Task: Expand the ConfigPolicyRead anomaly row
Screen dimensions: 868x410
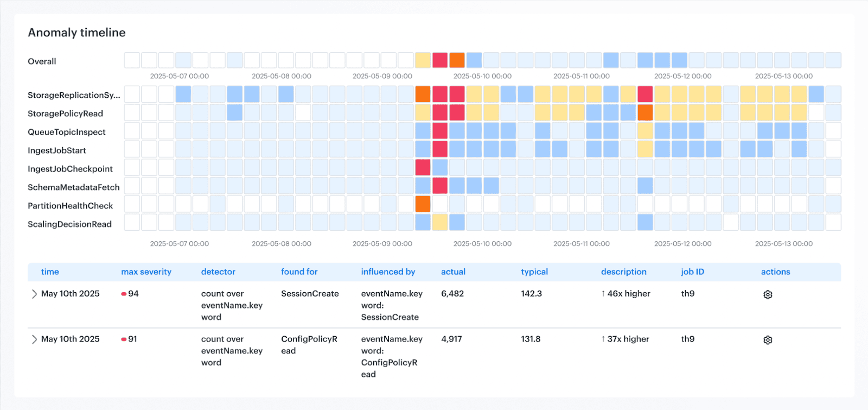Action: pyautogui.click(x=34, y=339)
